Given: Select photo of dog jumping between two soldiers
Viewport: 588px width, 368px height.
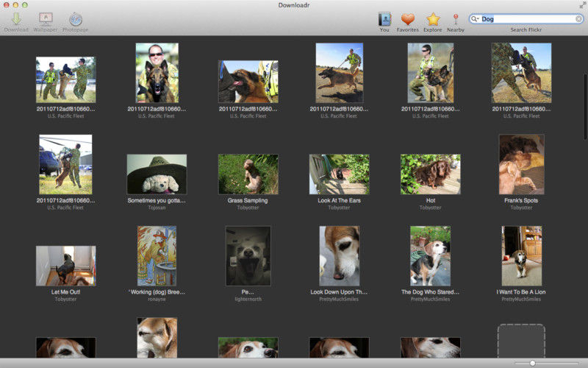Looking at the screenshot, I should (x=65, y=79).
